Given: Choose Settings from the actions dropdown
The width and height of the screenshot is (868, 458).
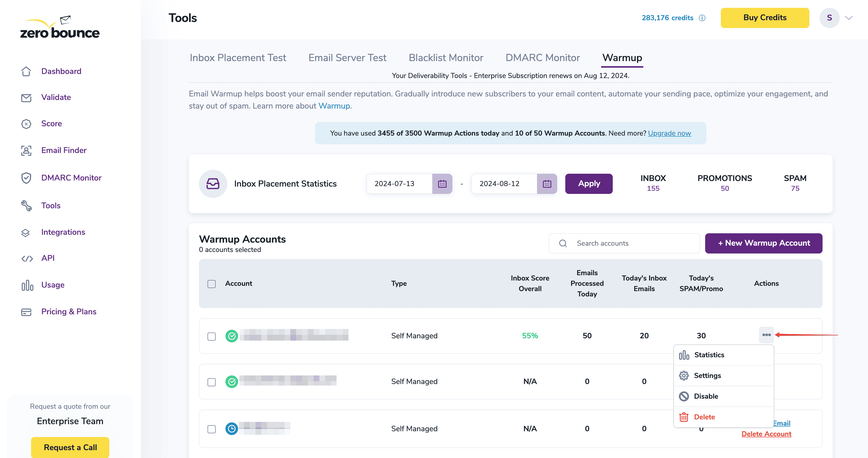Looking at the screenshot, I should point(707,375).
